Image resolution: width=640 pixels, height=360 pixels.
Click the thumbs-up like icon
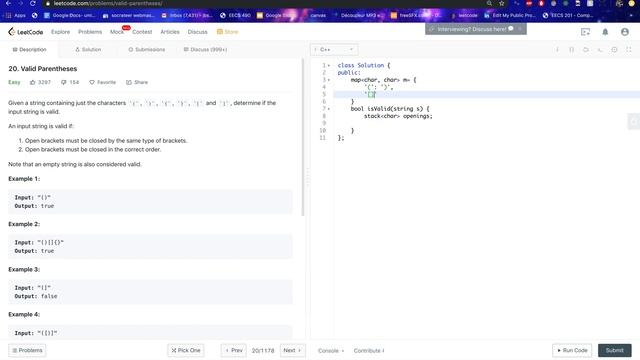(33, 82)
